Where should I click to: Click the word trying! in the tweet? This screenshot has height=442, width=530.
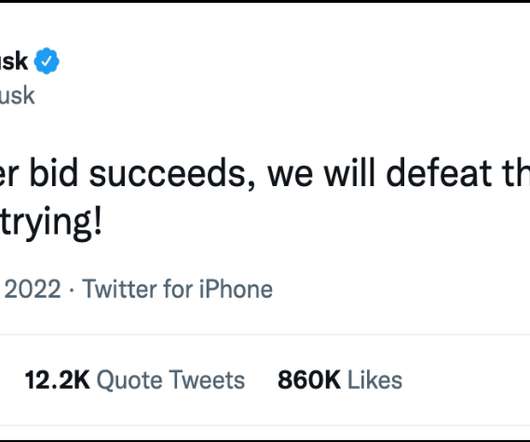point(51,224)
